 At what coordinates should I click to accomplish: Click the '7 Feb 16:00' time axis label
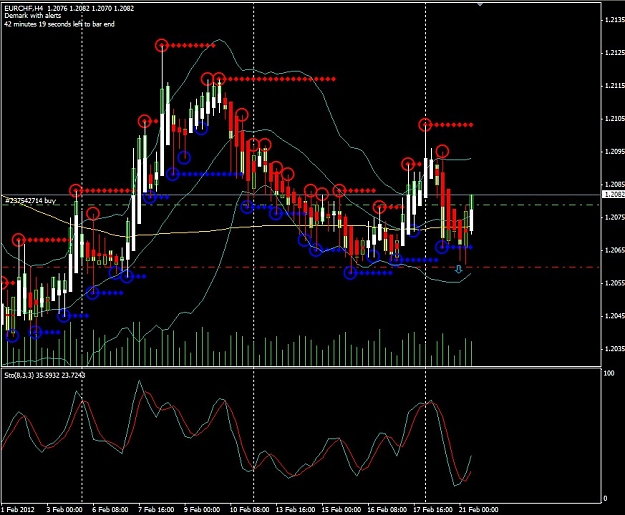click(156, 510)
